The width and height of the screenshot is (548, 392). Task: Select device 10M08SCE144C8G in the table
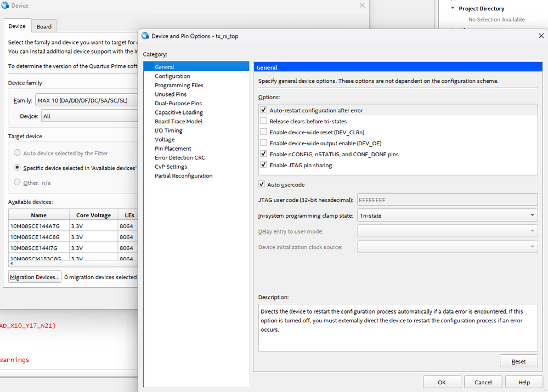point(36,237)
